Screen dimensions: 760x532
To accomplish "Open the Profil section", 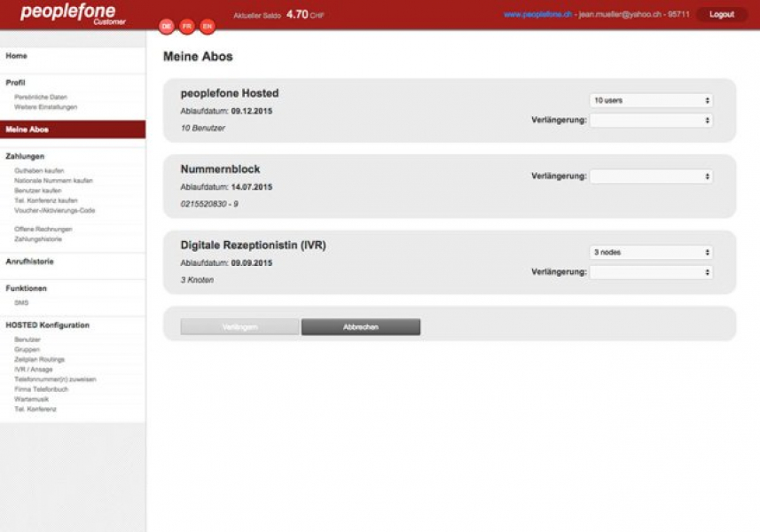I will pyautogui.click(x=15, y=82).
